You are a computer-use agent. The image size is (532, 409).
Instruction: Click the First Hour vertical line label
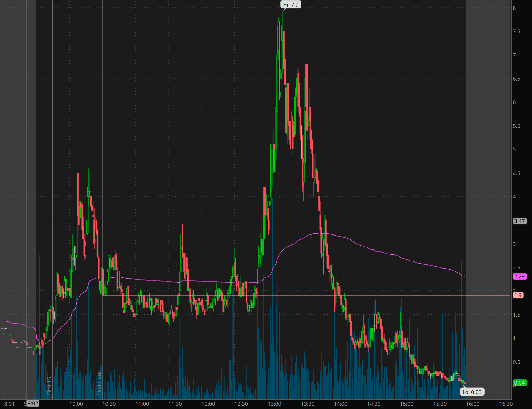click(x=99, y=383)
